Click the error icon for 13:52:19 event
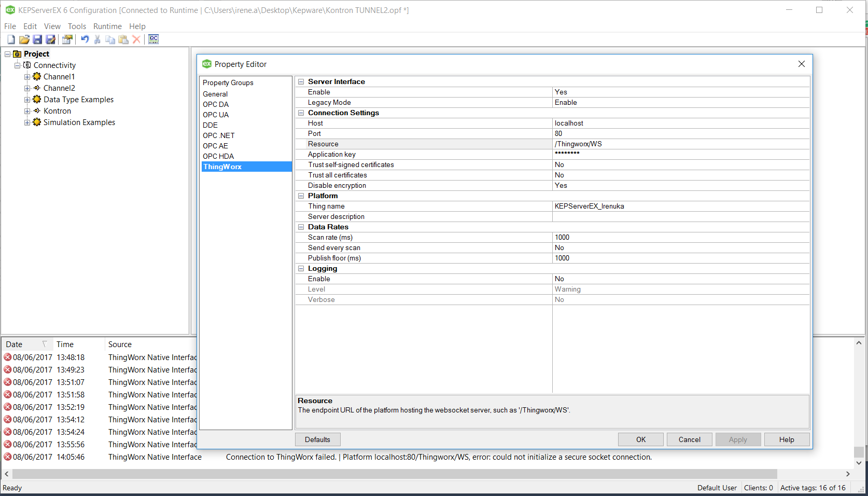The height and width of the screenshot is (496, 868). (x=8, y=407)
